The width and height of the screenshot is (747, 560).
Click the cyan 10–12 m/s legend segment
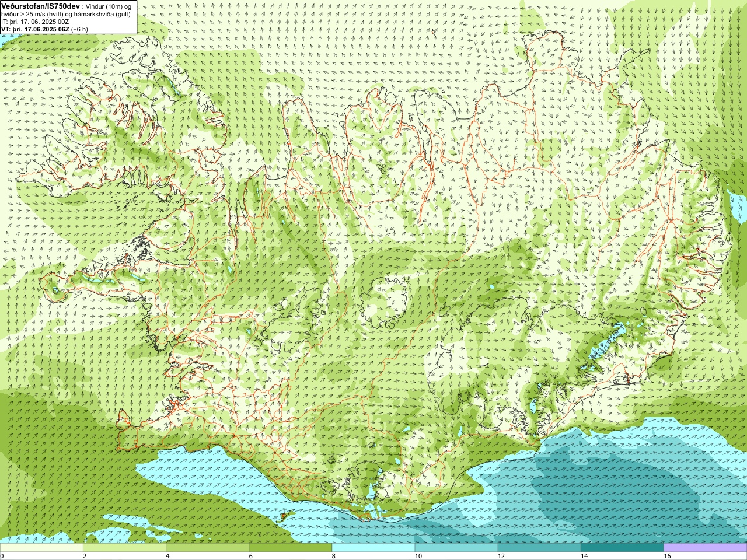(x=456, y=548)
